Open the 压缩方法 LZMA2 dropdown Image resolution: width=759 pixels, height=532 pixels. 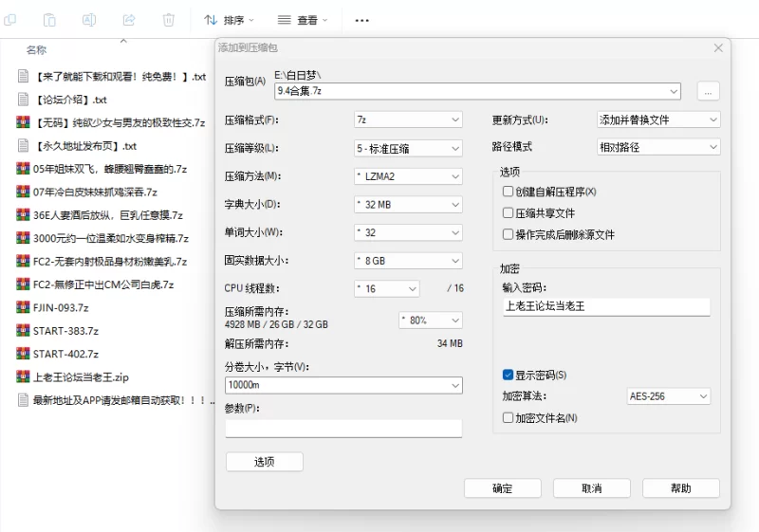[x=408, y=176]
